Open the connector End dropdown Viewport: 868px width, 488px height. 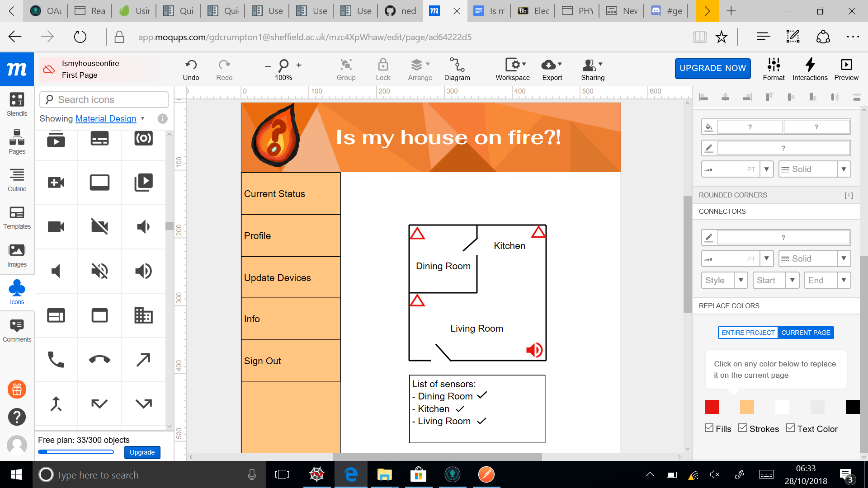844,280
